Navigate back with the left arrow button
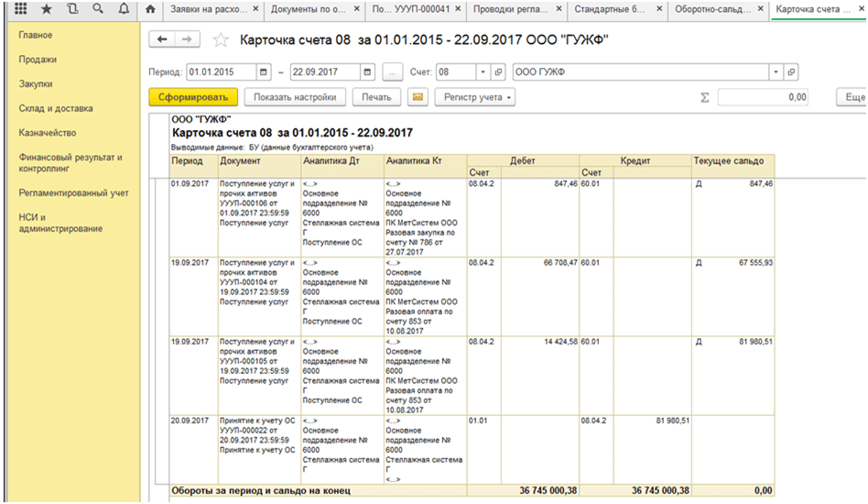This screenshot has height=504, width=868. [x=162, y=39]
